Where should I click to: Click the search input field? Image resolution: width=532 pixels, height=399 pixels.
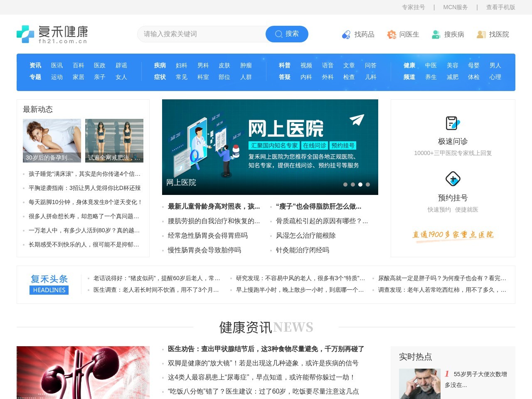(199, 34)
